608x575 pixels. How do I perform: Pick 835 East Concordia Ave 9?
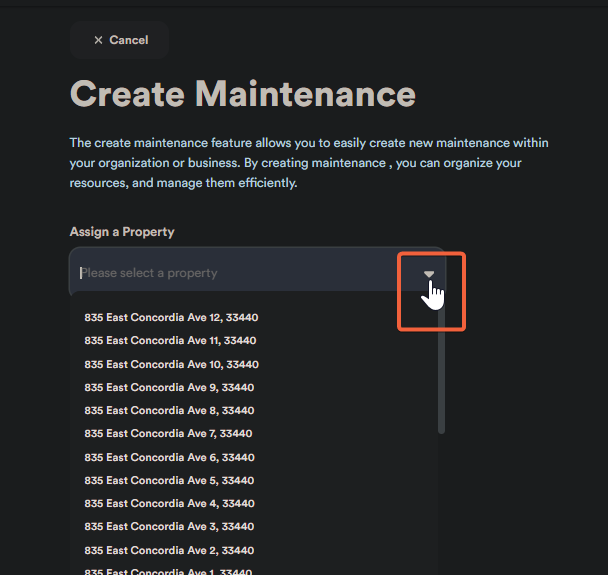pyautogui.click(x=169, y=387)
